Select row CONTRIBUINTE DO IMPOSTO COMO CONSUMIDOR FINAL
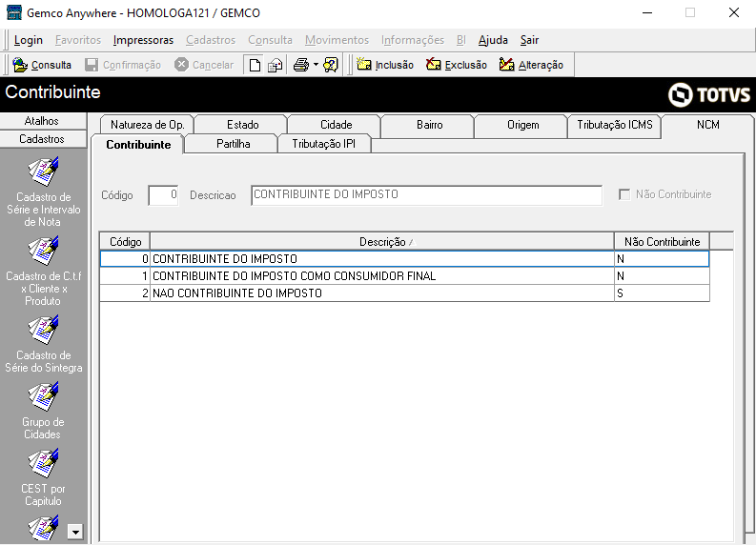The height and width of the screenshot is (545, 756). (404, 276)
